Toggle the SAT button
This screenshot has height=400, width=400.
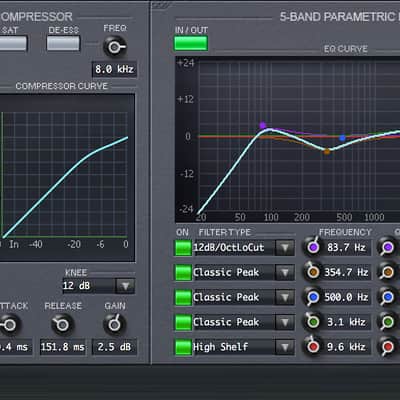(x=12, y=43)
